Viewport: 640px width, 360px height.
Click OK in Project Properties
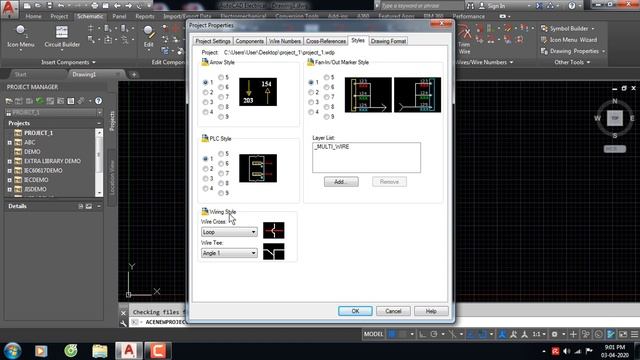[x=355, y=311]
